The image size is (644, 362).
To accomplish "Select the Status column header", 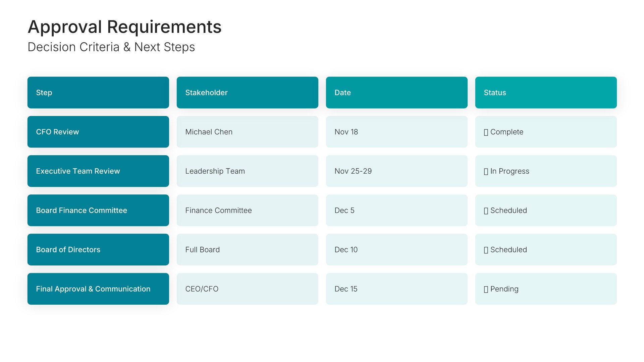I will tap(546, 93).
